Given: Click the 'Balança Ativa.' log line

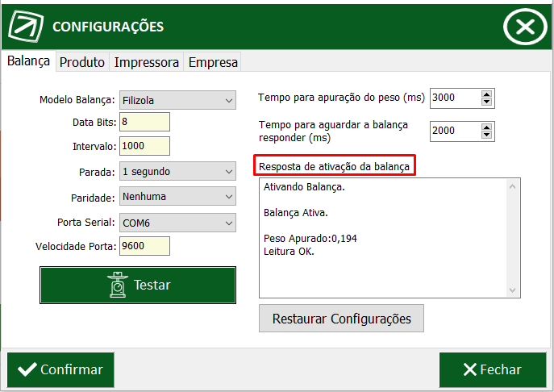Looking at the screenshot, I should (x=296, y=213).
